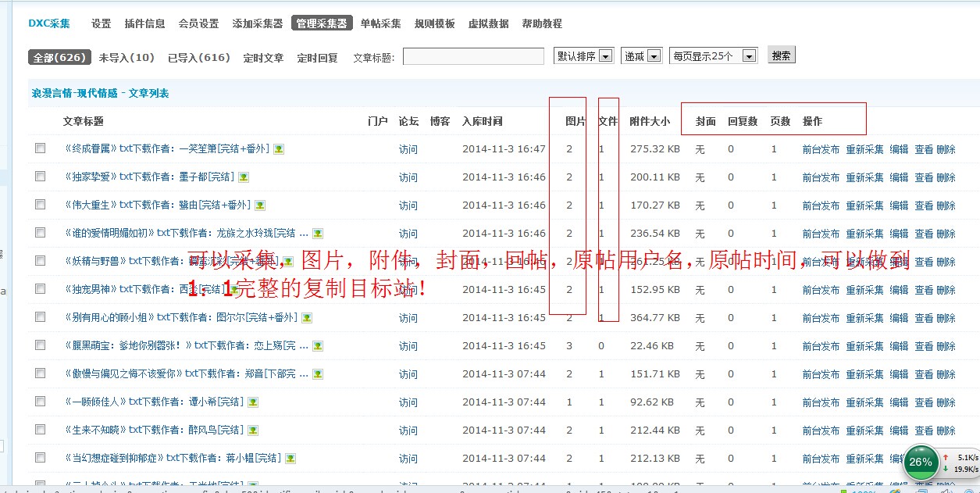The height and width of the screenshot is (493, 980).
Task: Open article title 《当幻想症碰到抑郁症》
Action: tap(172, 459)
